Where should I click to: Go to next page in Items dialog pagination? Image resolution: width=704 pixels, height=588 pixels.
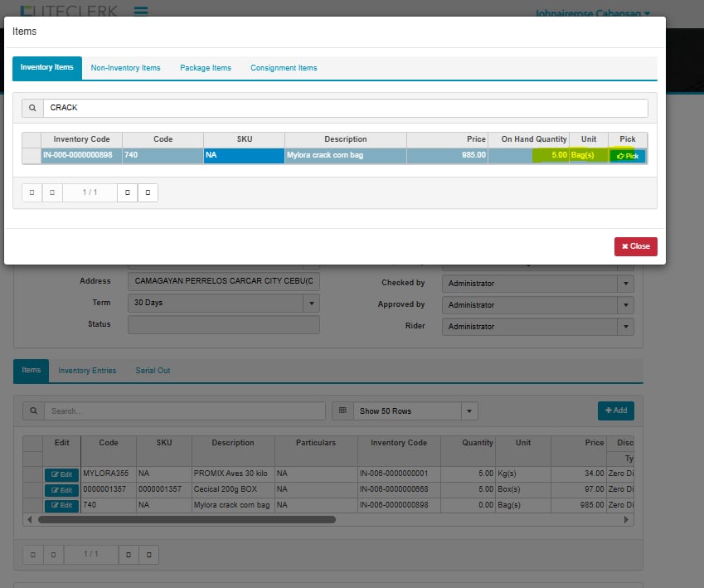click(127, 192)
